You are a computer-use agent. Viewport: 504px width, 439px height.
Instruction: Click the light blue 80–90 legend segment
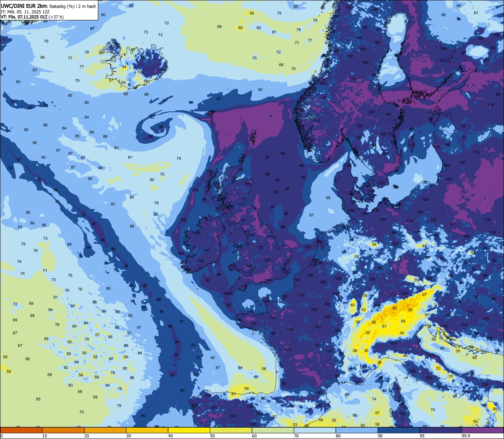(x=357, y=430)
